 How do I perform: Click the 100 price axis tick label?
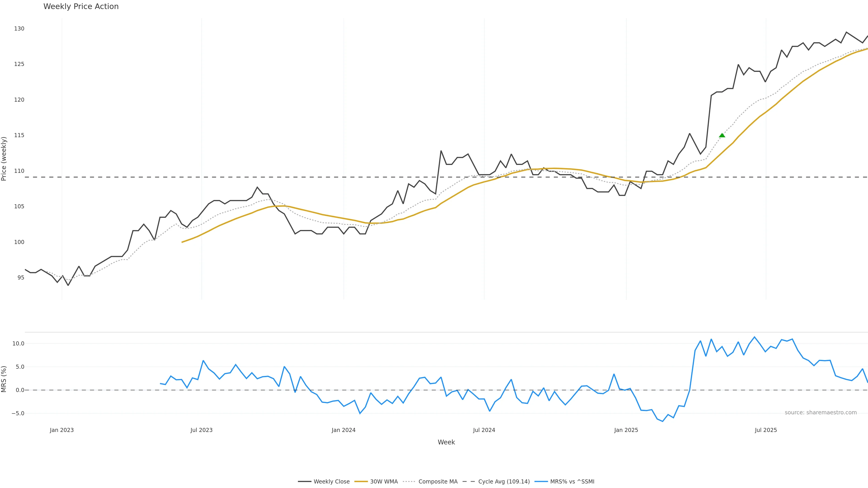[19, 242]
